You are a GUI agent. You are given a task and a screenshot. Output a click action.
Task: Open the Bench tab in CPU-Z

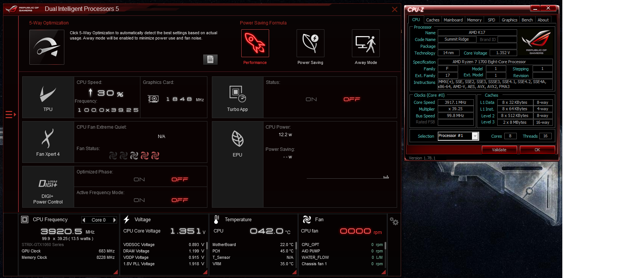[527, 20]
